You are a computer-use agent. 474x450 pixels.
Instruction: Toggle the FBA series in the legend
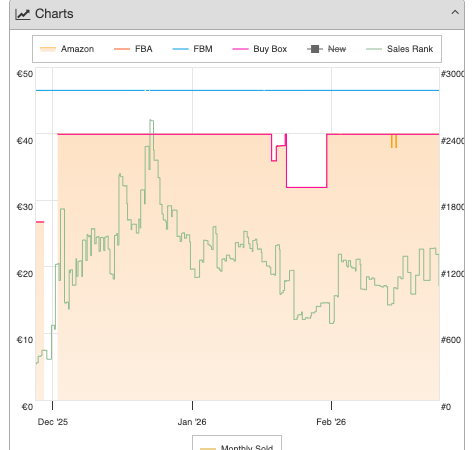click(133, 49)
